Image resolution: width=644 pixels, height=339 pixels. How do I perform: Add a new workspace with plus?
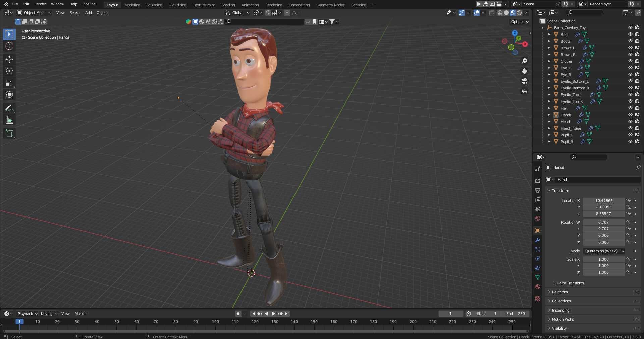373,5
